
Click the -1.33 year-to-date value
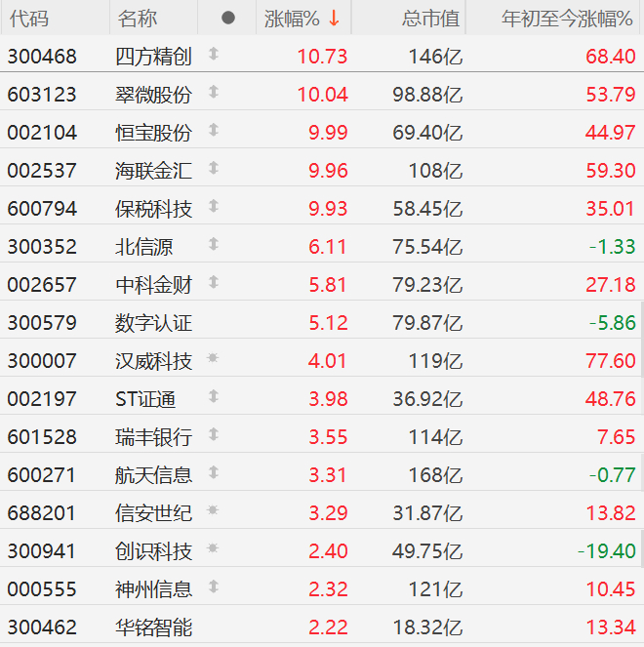[612, 247]
